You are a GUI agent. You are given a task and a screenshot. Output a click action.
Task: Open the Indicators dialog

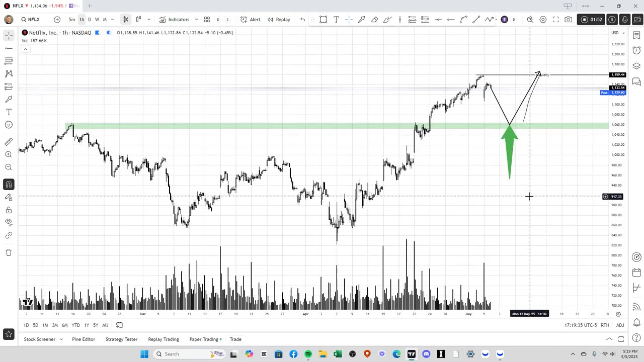click(x=174, y=20)
